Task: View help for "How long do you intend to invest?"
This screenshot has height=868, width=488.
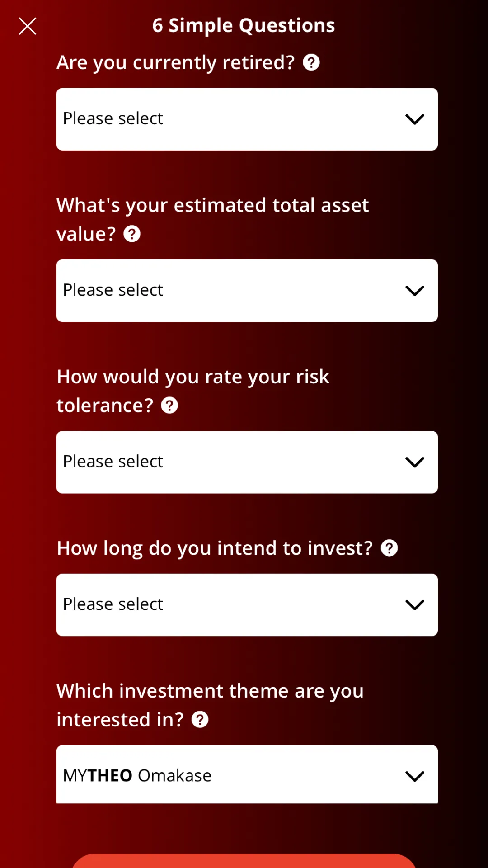Action: tap(389, 548)
